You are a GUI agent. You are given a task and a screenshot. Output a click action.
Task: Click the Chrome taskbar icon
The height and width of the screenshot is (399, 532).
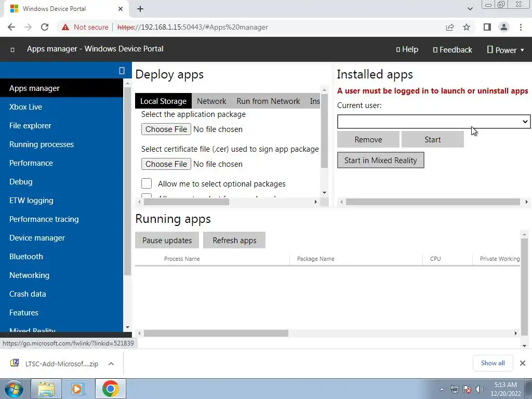click(x=110, y=389)
